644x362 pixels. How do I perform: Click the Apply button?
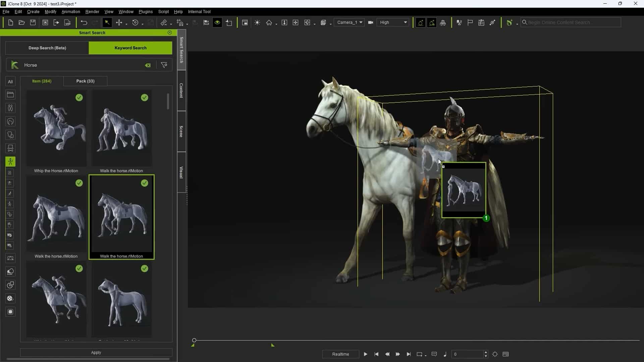point(96,352)
